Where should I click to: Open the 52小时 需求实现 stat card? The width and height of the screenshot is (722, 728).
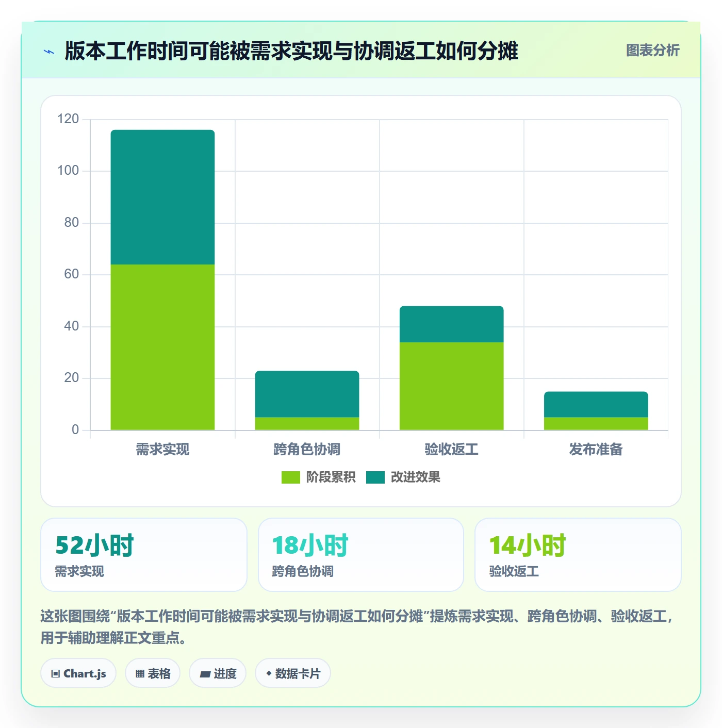click(x=144, y=555)
